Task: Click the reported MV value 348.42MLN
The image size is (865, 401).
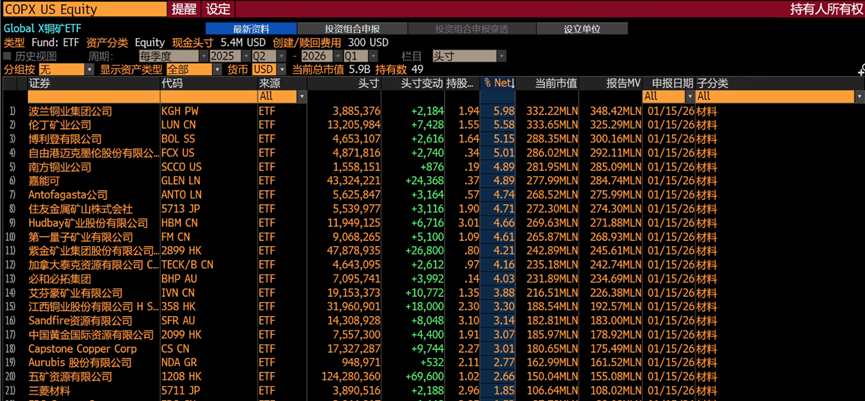Action: 616,111
